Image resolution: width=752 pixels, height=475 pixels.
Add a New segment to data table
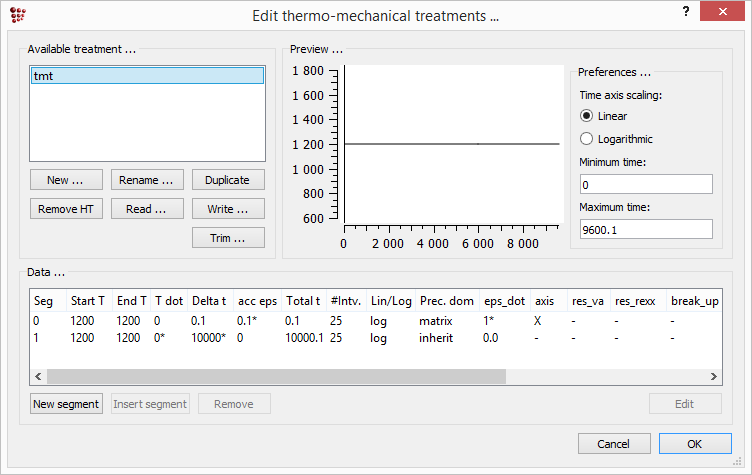point(66,404)
